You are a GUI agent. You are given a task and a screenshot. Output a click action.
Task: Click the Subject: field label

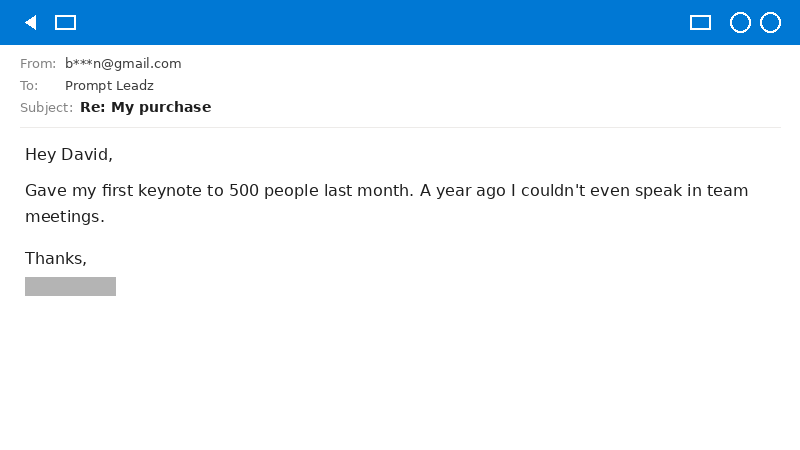click(x=46, y=108)
